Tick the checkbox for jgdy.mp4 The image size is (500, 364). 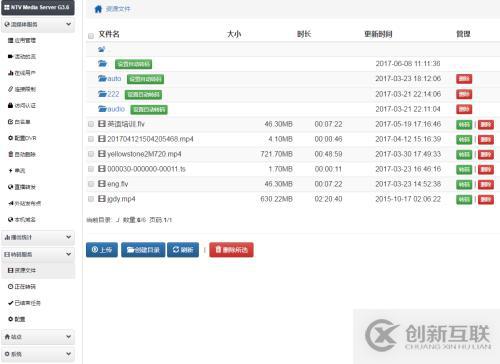[x=91, y=199]
